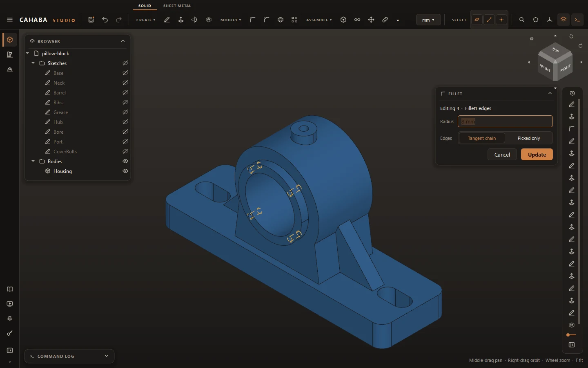Select the sketch pencil tool in toolbar
The height and width of the screenshot is (368, 588).
point(167,20)
